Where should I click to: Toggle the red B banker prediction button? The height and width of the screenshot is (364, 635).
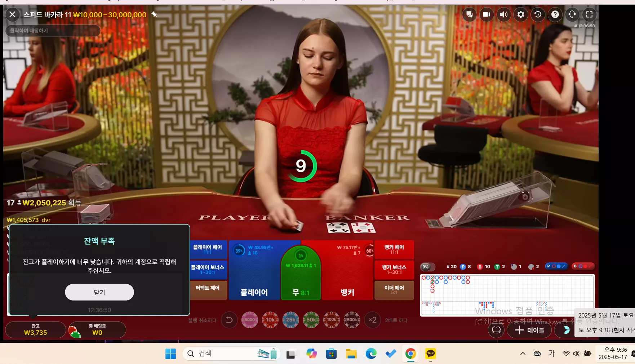pos(583,266)
